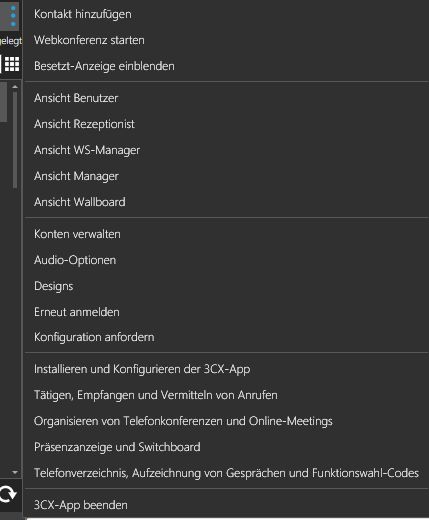
Task: Select Konfiguration anfordern
Action: coord(226,337)
